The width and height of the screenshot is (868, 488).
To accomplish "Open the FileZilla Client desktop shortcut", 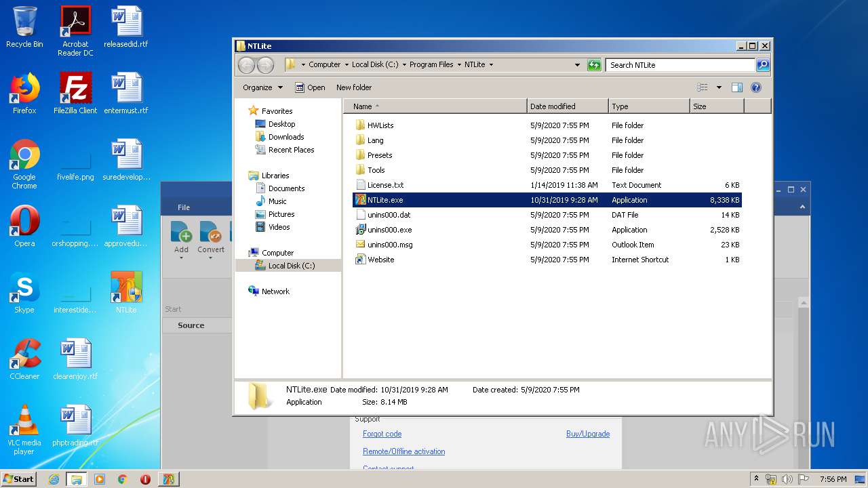I will coord(75,94).
